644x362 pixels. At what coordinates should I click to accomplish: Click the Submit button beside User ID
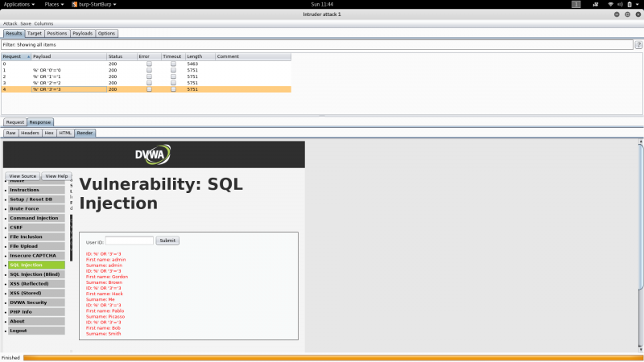tap(167, 241)
